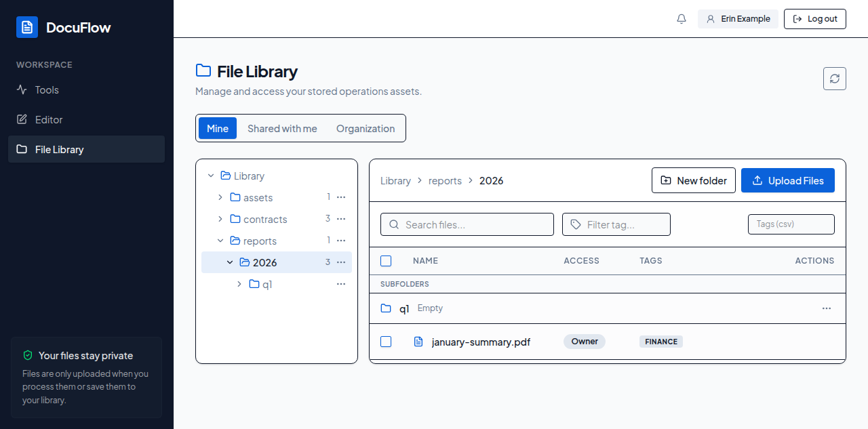This screenshot has height=429, width=868.
Task: Focus the Tags (csv) input
Action: point(791,224)
